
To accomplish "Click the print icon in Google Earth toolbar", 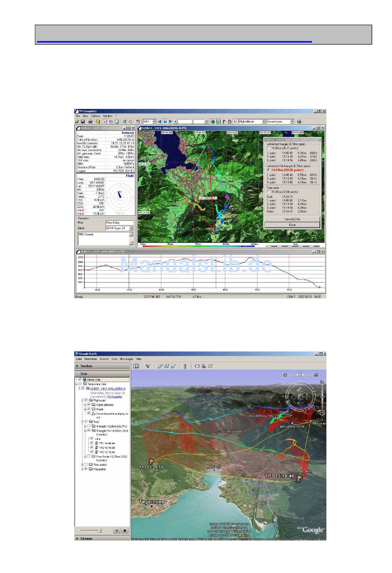I will (x=203, y=366).
